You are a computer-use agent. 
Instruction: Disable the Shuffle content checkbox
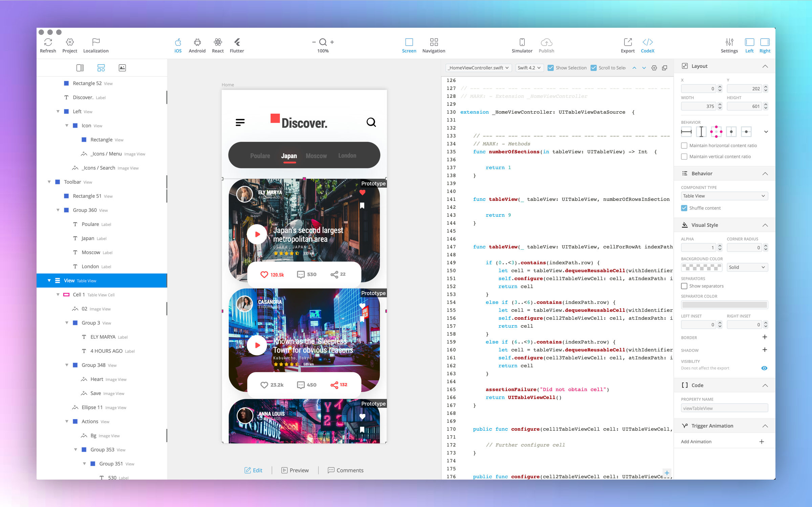pos(684,208)
